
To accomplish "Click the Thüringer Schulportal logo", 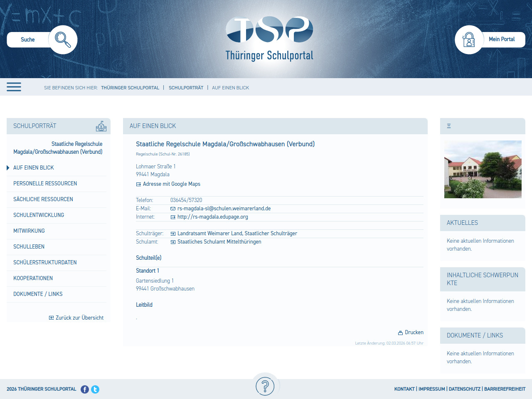I will pos(269,39).
